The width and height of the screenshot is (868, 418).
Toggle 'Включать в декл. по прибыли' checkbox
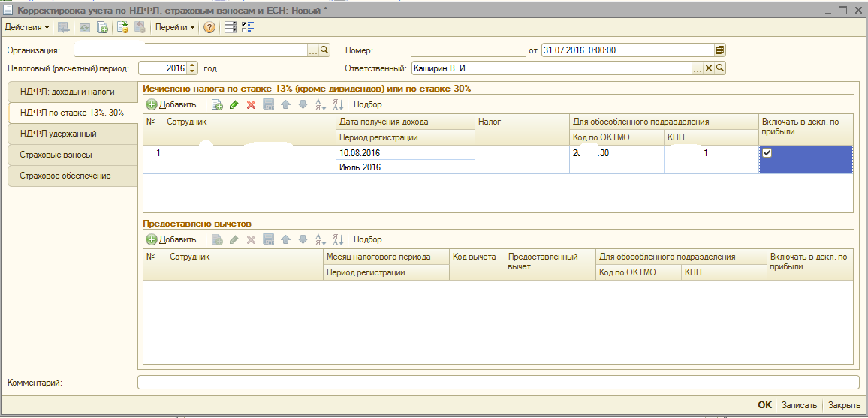click(x=767, y=153)
